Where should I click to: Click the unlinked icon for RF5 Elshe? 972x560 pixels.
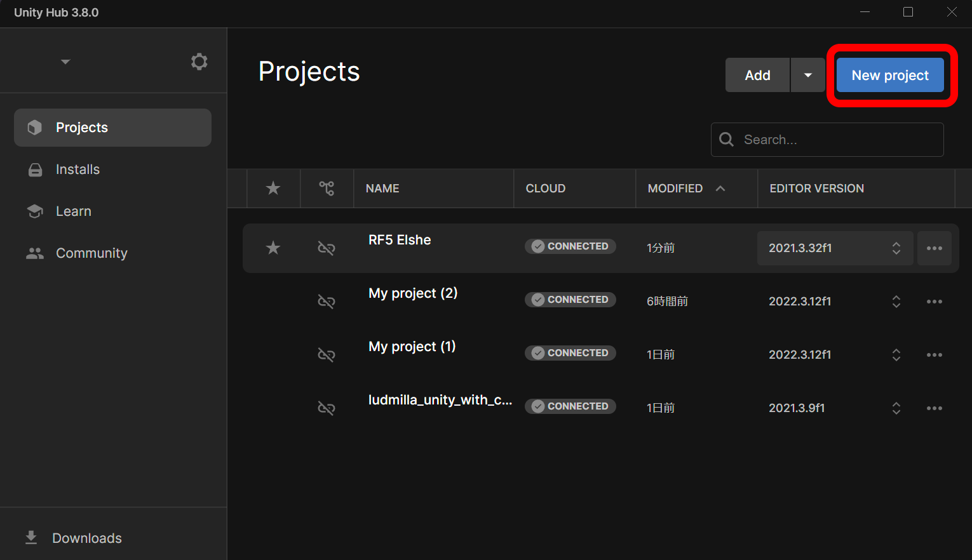[327, 248]
